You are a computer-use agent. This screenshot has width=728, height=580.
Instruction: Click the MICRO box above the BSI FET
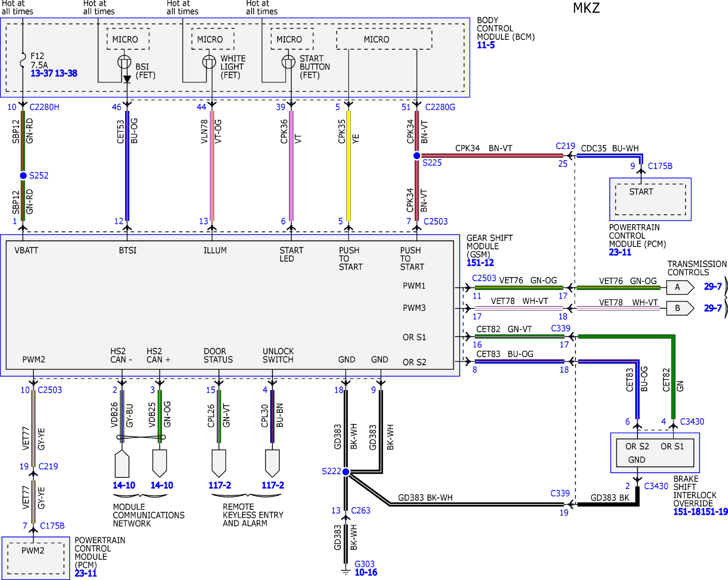tap(128, 39)
